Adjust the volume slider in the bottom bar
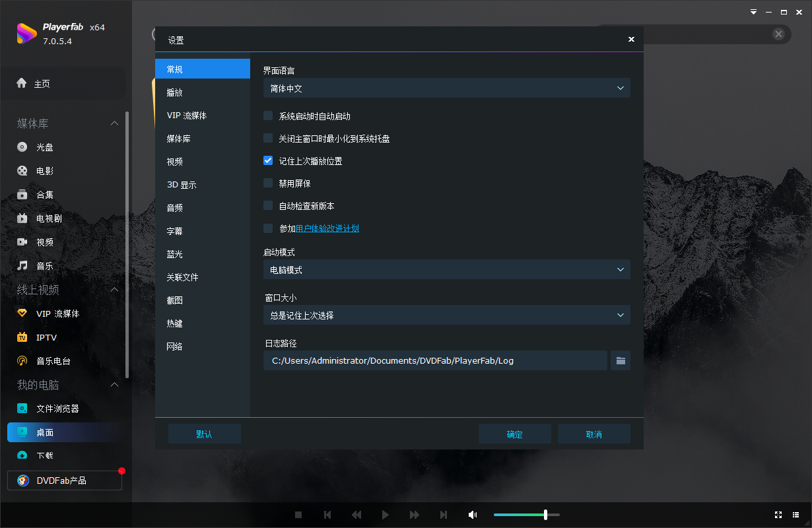Screen dimensions: 812x528 (x=547, y=514)
